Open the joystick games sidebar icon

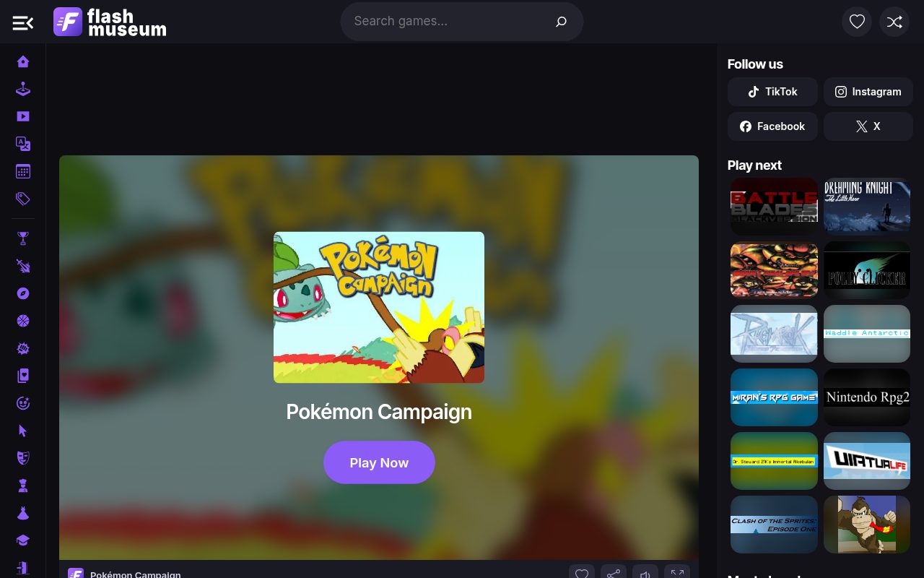point(23,89)
